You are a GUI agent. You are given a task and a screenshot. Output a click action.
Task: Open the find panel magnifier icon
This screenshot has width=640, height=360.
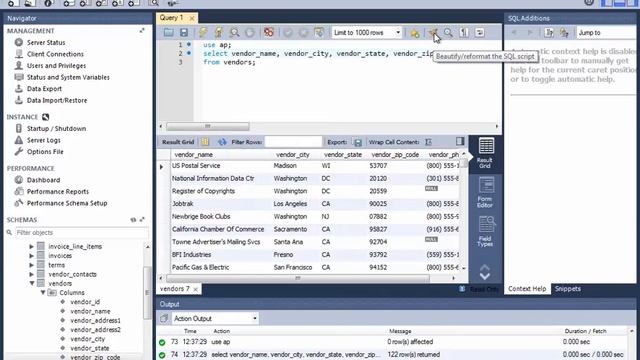coord(448,32)
